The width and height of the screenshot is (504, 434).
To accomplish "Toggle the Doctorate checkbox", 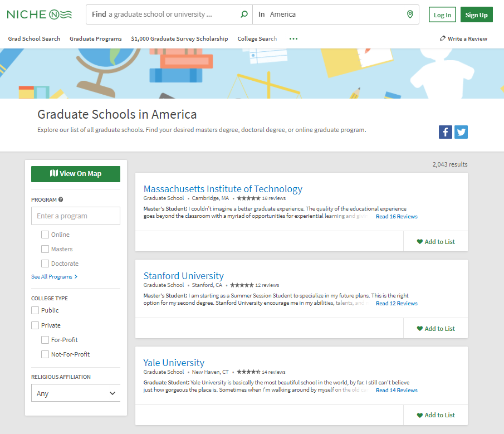I will pos(45,264).
